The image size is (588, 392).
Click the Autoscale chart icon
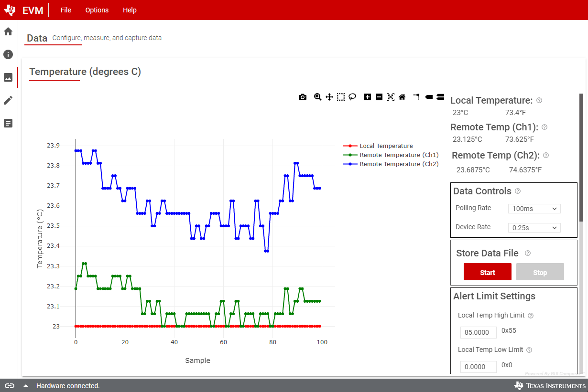391,97
